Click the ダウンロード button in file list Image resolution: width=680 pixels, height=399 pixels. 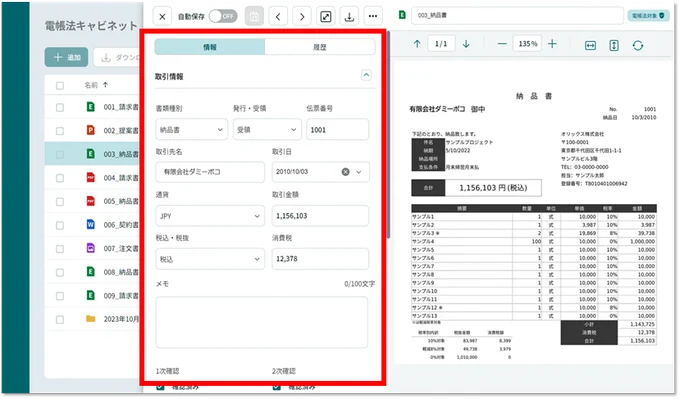[x=117, y=57]
